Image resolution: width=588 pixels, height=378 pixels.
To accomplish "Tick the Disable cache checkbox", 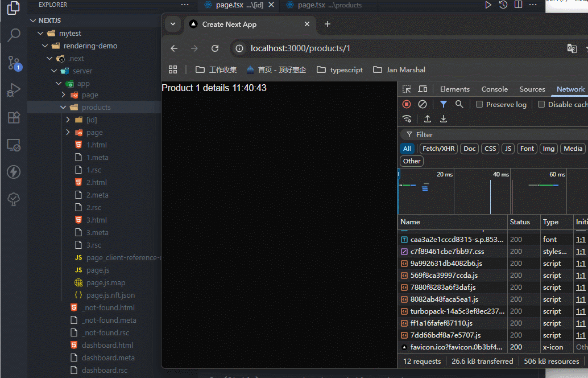I will point(541,104).
